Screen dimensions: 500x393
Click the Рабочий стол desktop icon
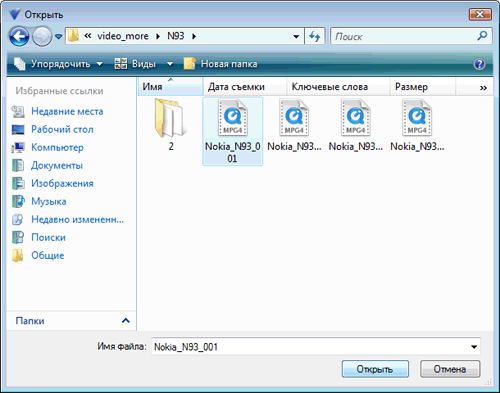tap(18, 129)
